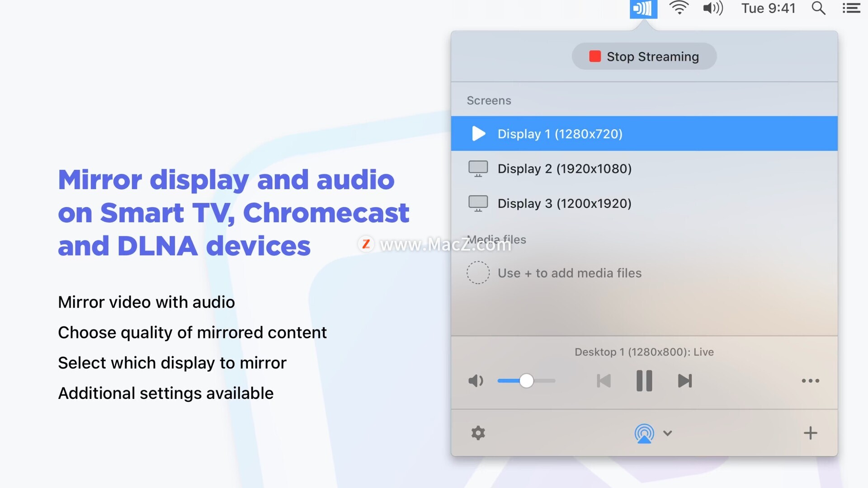Click 'Desktop 1 (1280x800): Live' status text
Viewport: 868px width, 488px height.
(644, 352)
